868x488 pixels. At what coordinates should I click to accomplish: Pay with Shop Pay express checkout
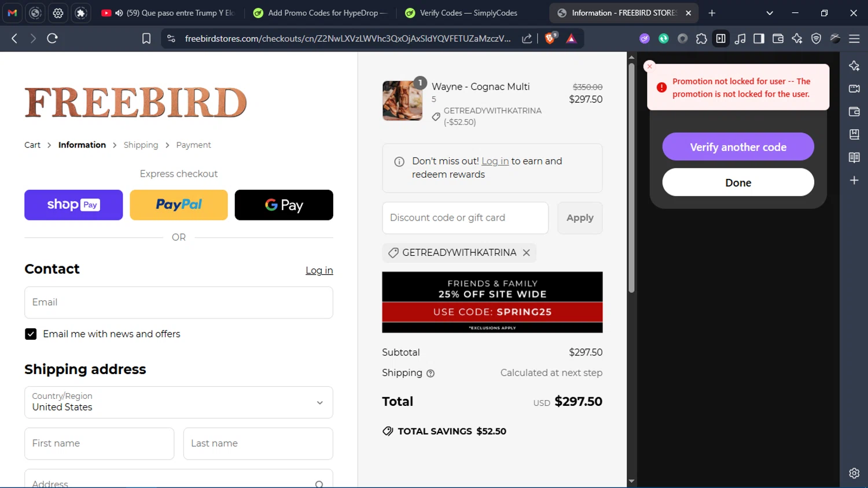[x=73, y=205]
